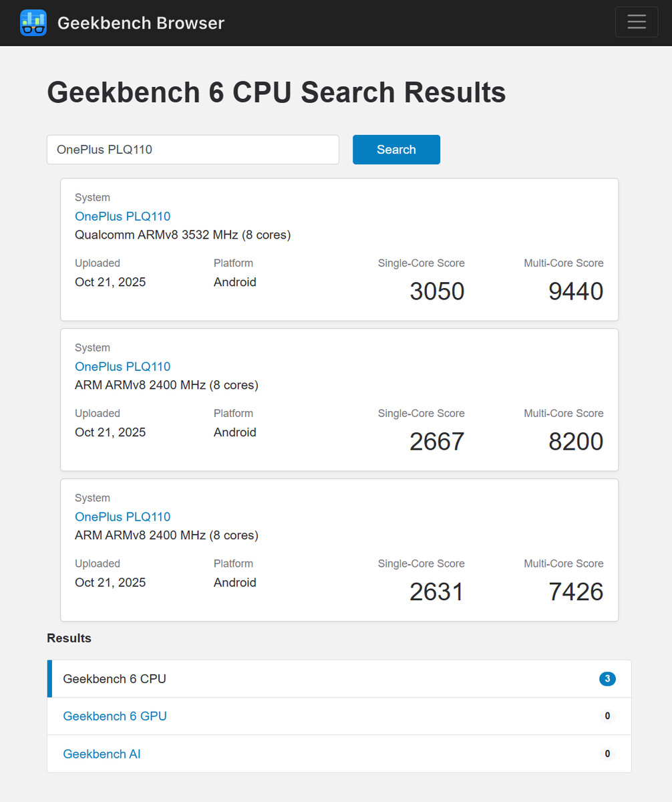Select the Geekbench 6 CPU results tab

pos(114,679)
